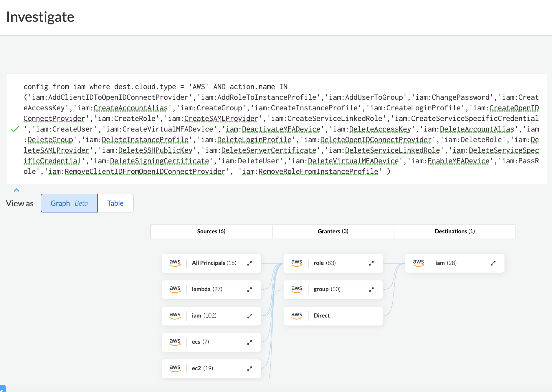Click the AWS logo on Direct granter

coord(297,315)
